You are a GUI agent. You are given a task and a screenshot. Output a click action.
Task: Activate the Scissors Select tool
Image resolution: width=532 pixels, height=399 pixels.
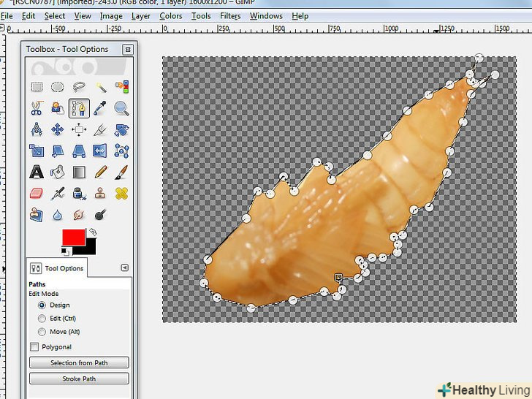pos(37,108)
